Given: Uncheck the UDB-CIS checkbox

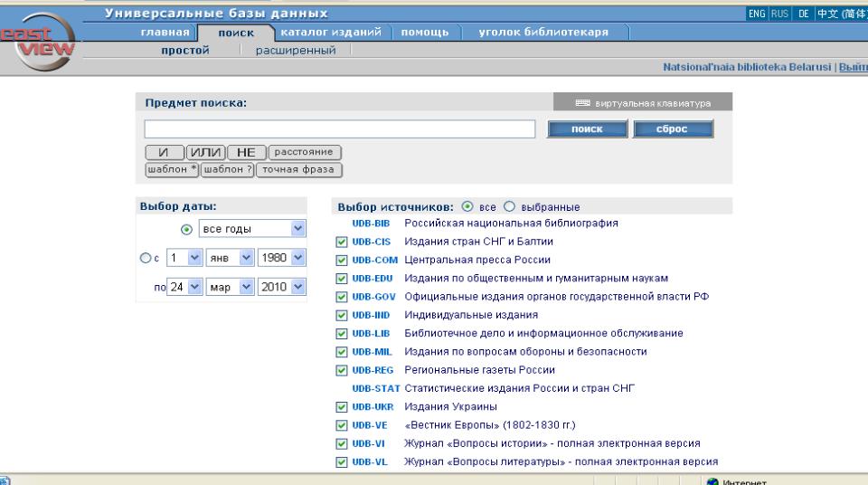Looking at the screenshot, I should pyautogui.click(x=342, y=242).
